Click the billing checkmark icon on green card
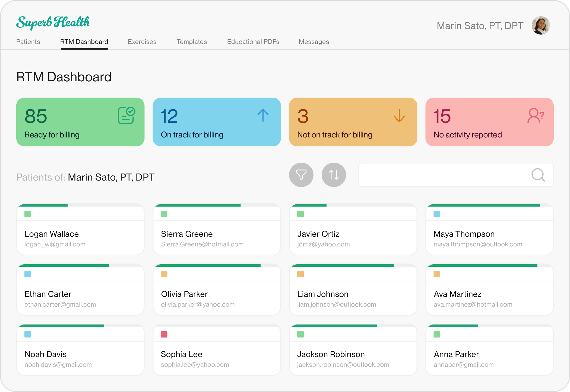 [126, 115]
